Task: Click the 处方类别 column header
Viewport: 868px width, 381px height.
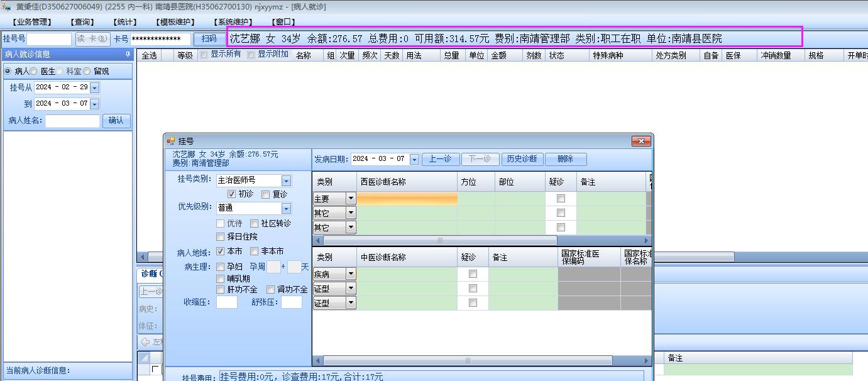Action: coord(676,55)
